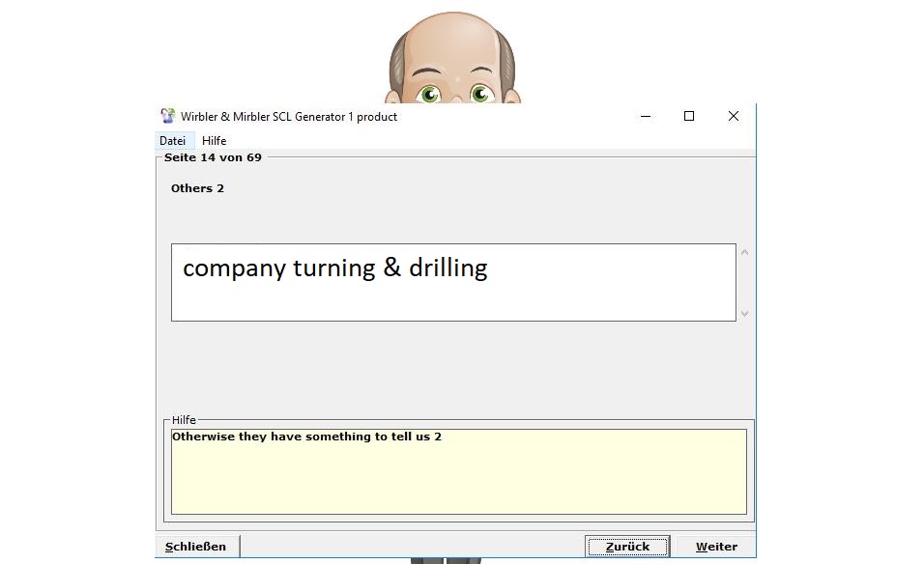Click the window title 'Wirbler & Mirbler SCL Generator'

click(x=288, y=117)
